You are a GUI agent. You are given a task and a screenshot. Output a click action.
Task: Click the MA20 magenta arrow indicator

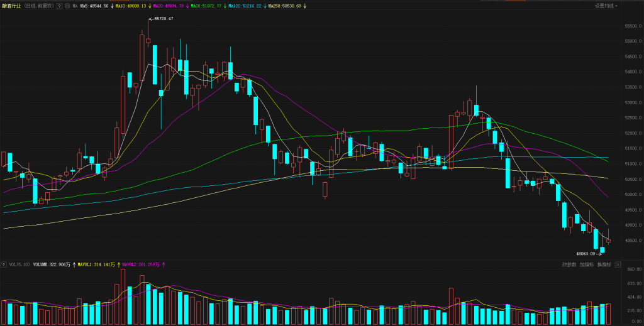pos(188,6)
